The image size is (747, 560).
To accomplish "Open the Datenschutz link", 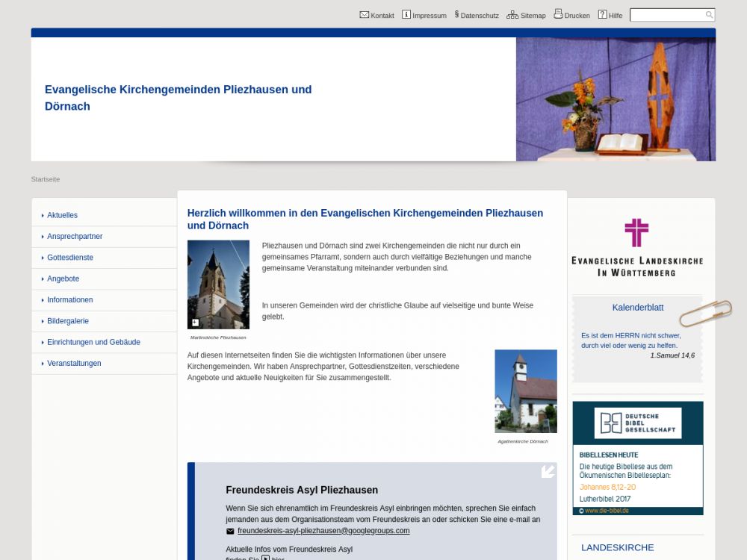I will (x=479, y=16).
